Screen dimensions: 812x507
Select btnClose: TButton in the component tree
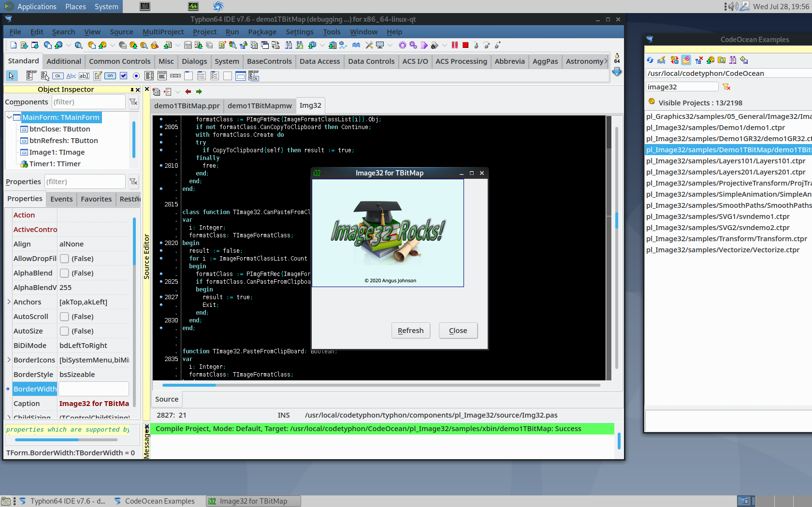(59, 129)
